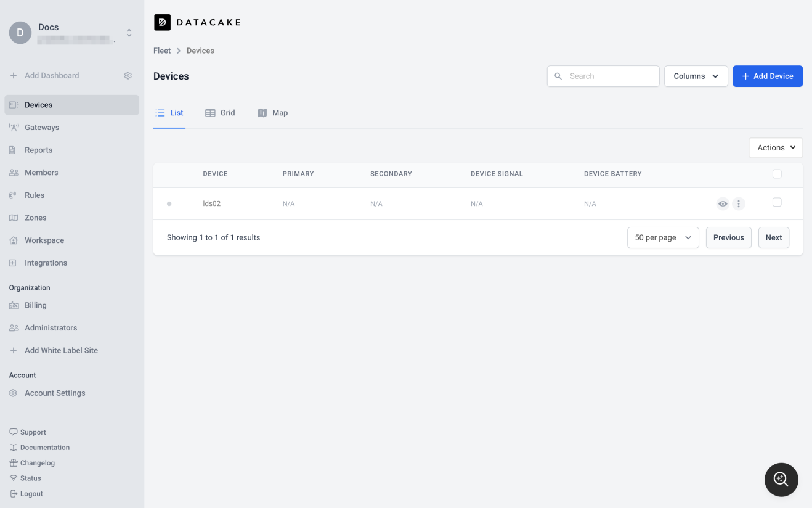Screen dimensions: 812x508
Task: Click the Zones map icon
Action: click(x=14, y=218)
